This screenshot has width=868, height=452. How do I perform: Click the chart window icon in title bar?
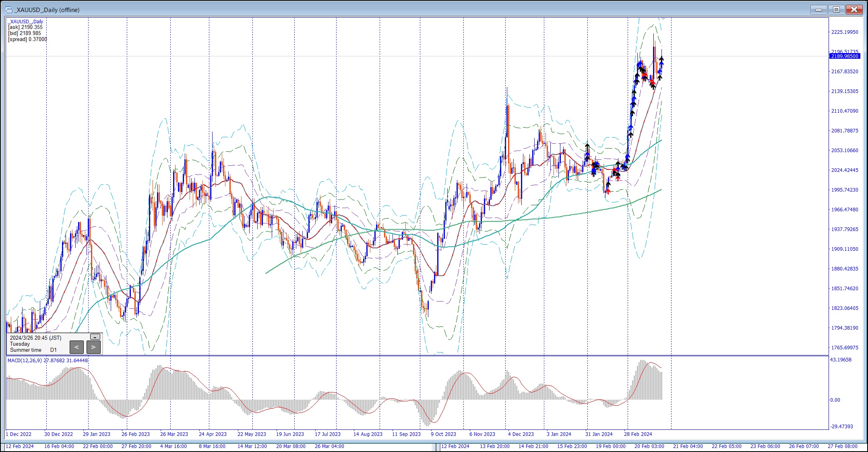pyautogui.click(x=9, y=10)
